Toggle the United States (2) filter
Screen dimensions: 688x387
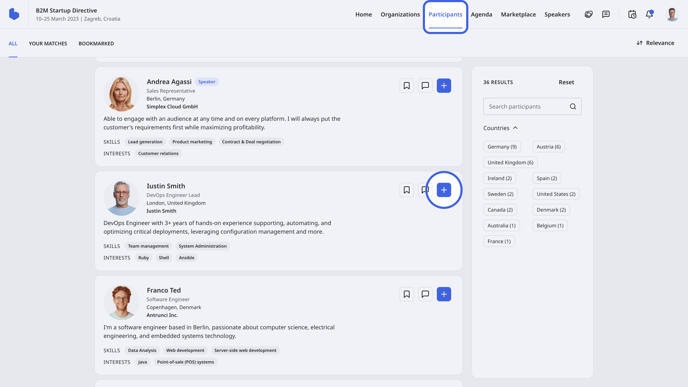click(556, 194)
